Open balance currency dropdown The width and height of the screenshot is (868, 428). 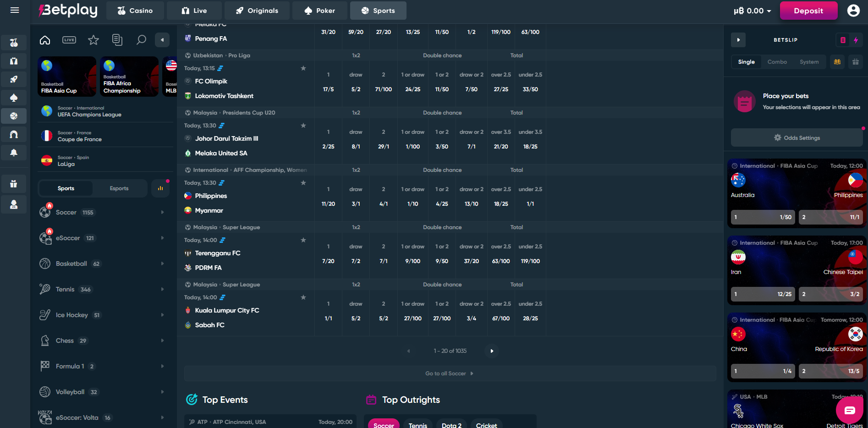click(752, 11)
